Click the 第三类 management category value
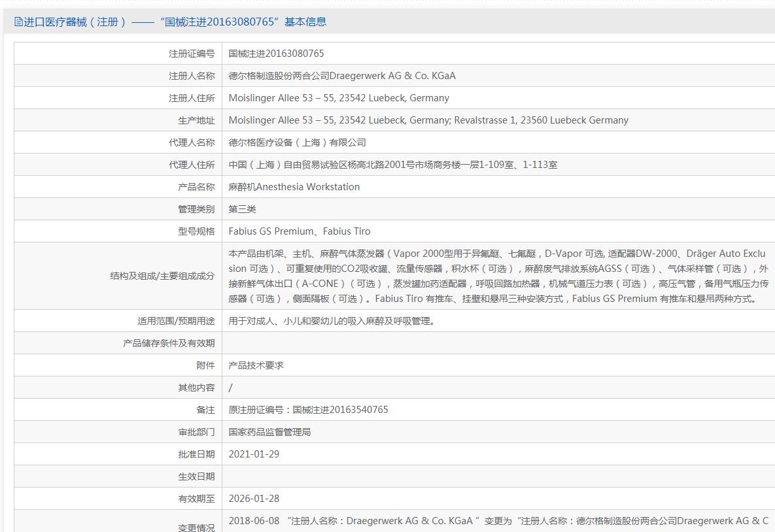775x532 pixels. point(242,209)
